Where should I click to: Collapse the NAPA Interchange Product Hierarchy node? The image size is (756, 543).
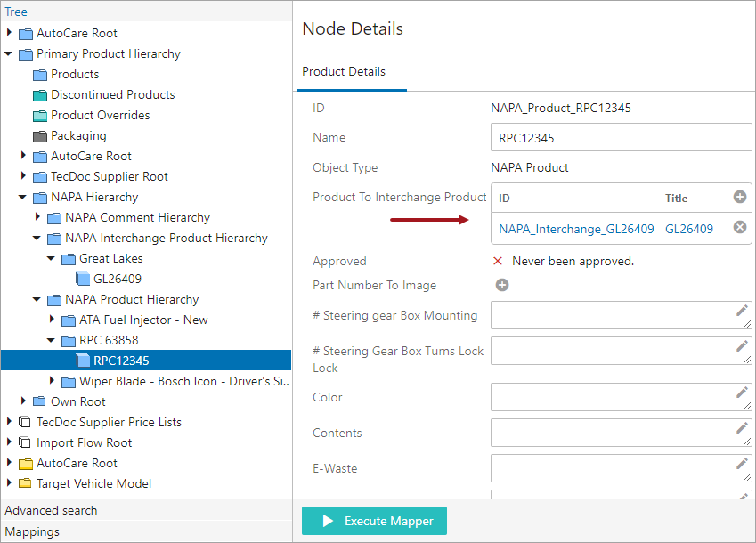pos(37,238)
